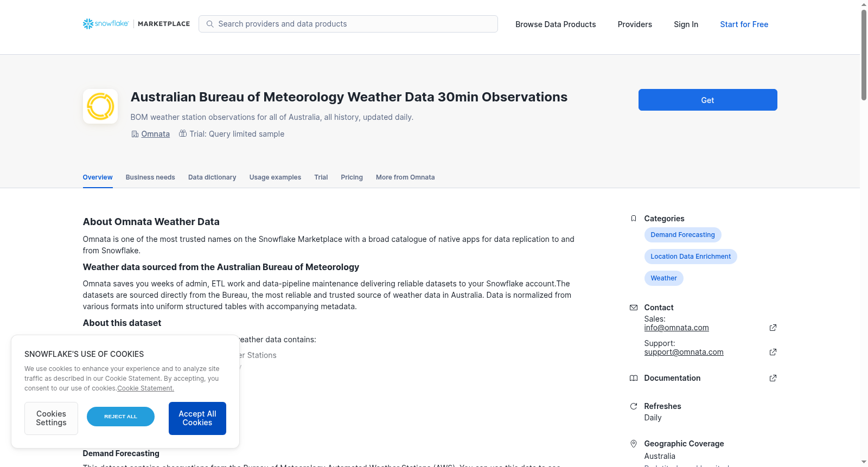Click the MARKETPLACE label

(164, 24)
